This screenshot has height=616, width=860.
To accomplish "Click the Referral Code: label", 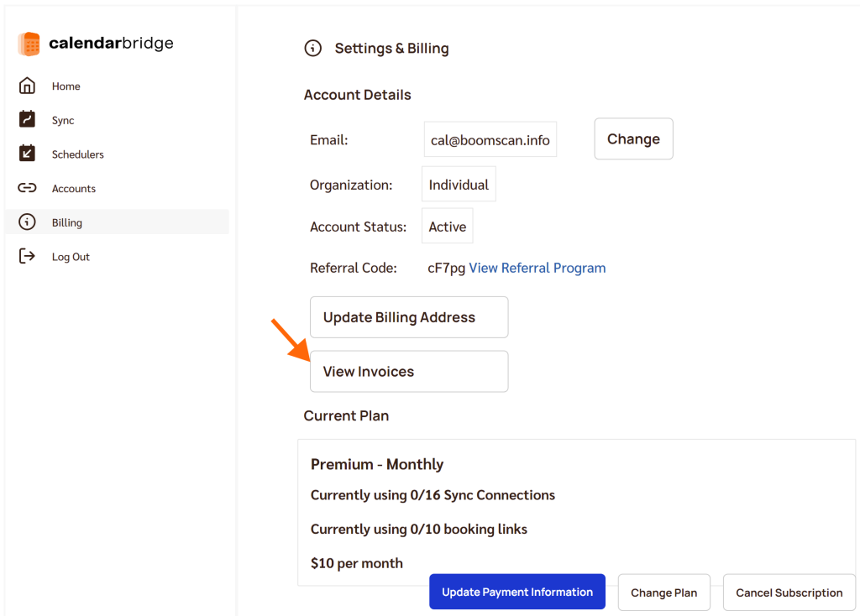I will [354, 268].
